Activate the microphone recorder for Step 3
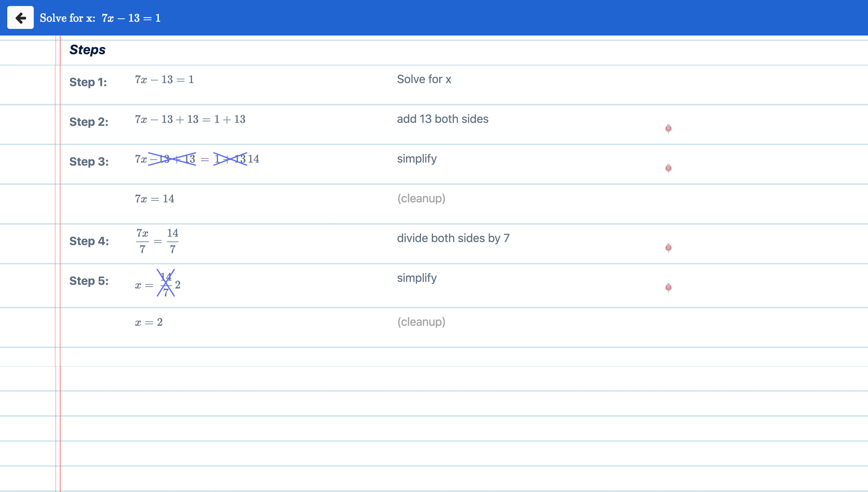Image resolution: width=868 pixels, height=492 pixels. [x=669, y=169]
